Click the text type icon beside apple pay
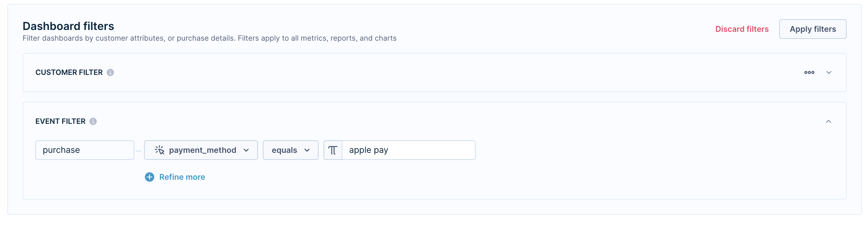 pos(333,150)
